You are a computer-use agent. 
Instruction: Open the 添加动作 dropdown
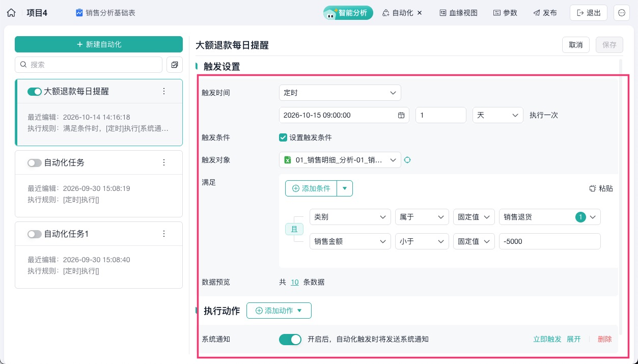pyautogui.click(x=279, y=311)
